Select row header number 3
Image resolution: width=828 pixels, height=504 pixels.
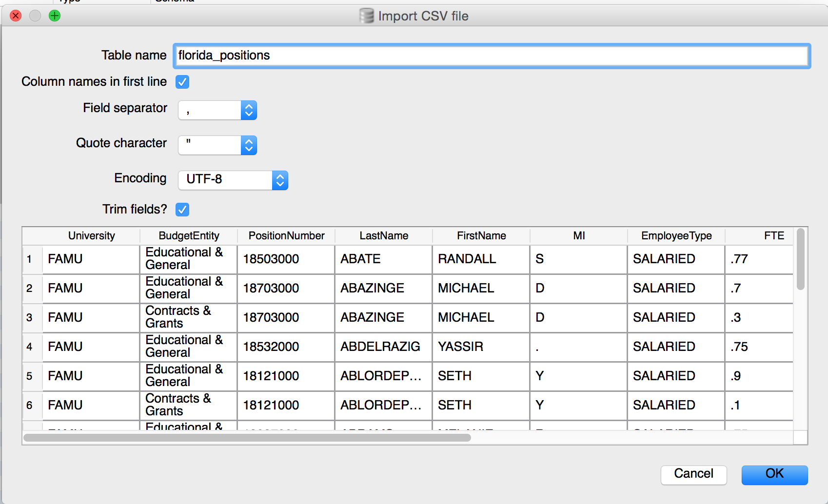click(32, 318)
